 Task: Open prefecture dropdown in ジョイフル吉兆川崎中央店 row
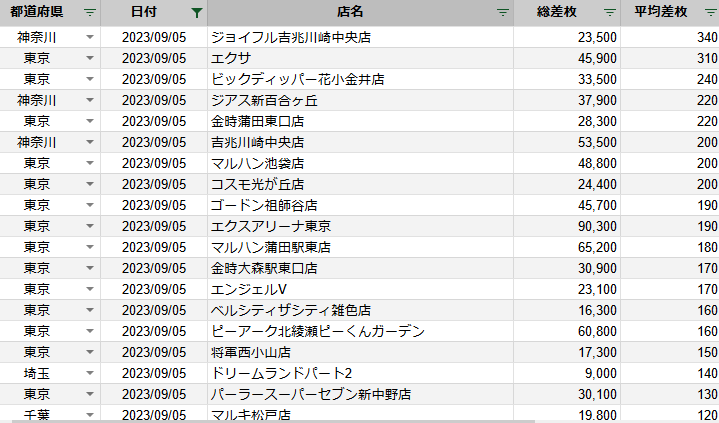[x=90, y=37]
